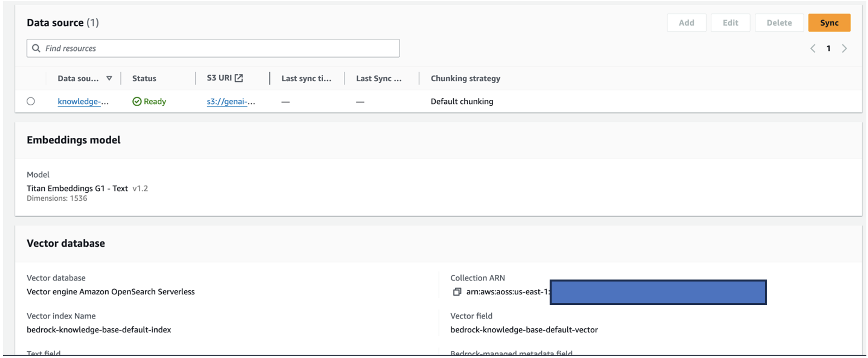Click the Delete button

pyautogui.click(x=779, y=23)
